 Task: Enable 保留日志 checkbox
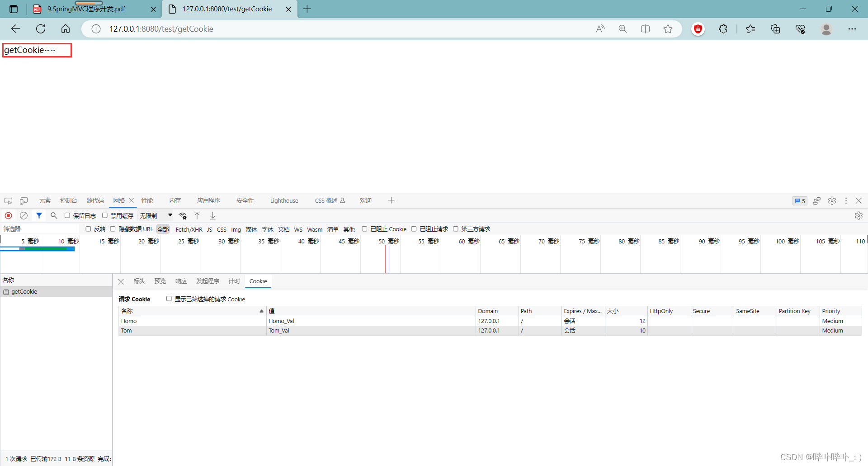point(67,216)
